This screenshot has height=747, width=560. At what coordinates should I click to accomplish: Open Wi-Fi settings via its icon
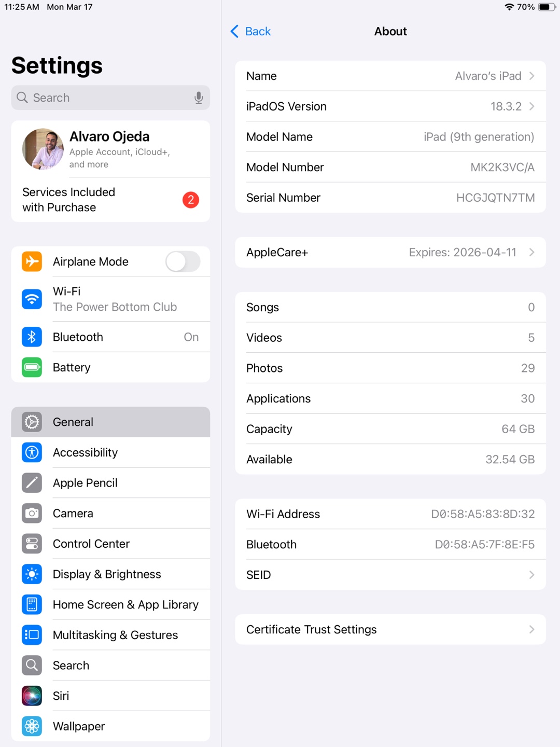click(32, 299)
